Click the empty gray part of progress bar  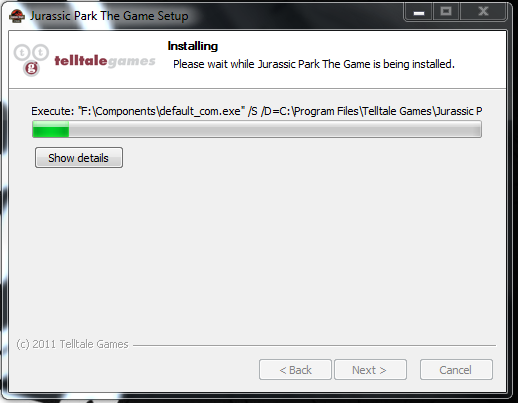(x=275, y=129)
